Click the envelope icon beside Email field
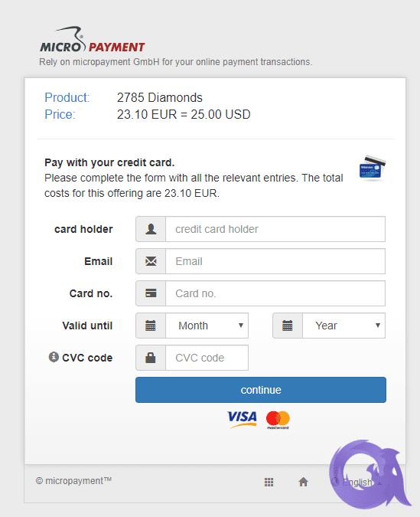Image resolution: width=420 pixels, height=517 pixels. point(151,261)
